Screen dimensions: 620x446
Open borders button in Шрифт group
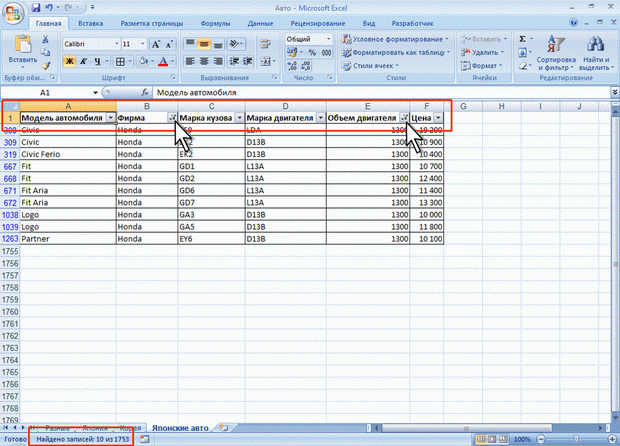(x=120, y=61)
